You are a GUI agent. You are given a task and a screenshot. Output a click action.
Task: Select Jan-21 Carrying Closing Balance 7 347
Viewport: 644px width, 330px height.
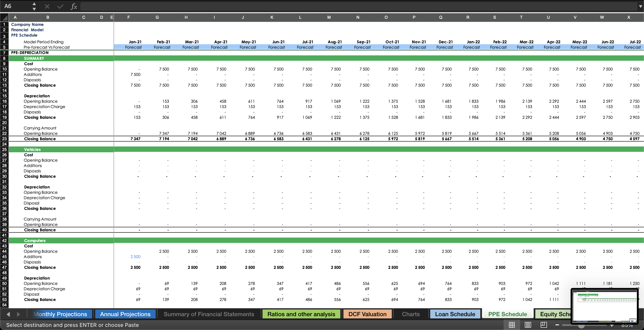135,139
